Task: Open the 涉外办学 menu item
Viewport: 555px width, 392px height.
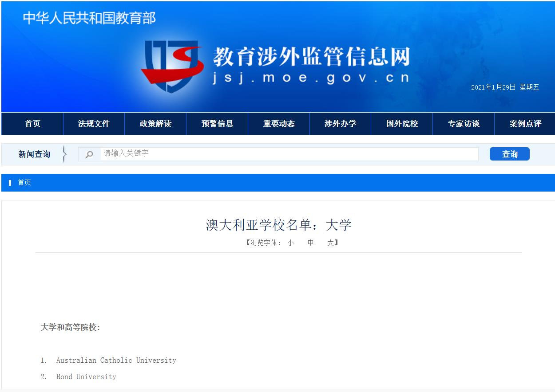Action: 341,124
